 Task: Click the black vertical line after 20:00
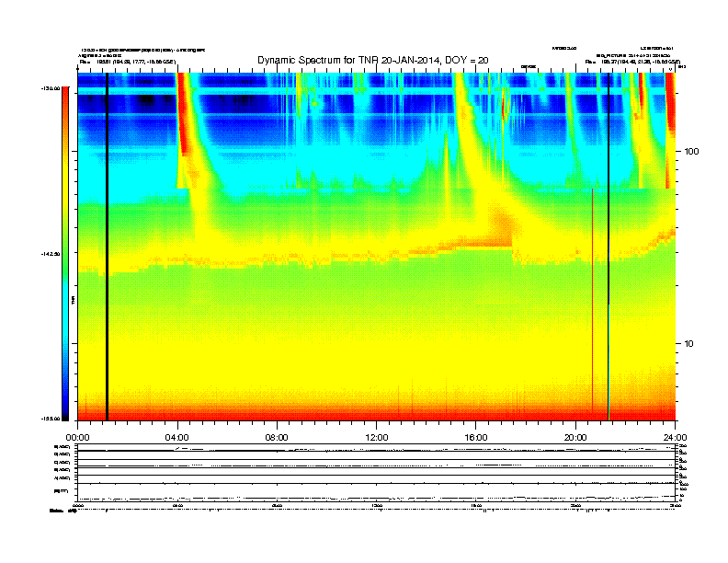[x=609, y=247]
